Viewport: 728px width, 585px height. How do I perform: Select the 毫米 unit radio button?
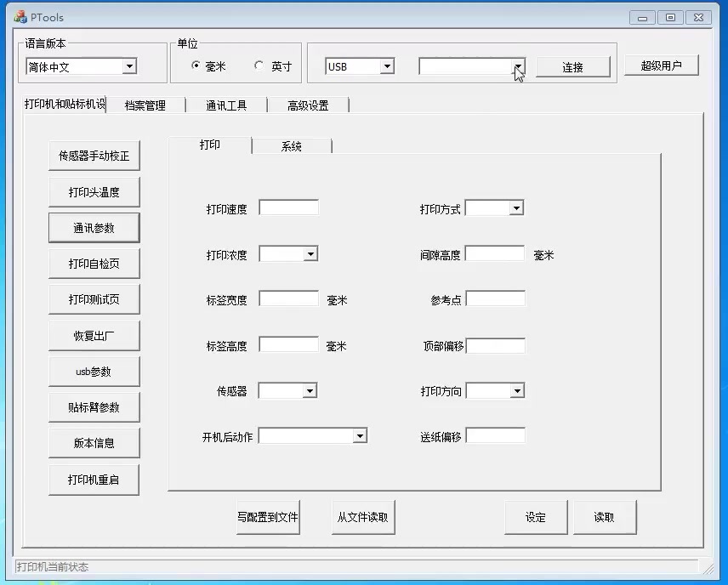[196, 66]
